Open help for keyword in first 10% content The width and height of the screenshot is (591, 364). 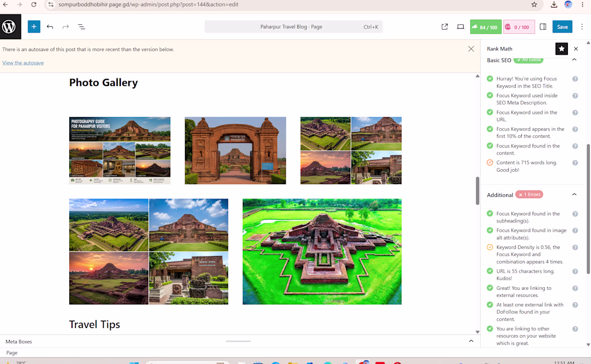(x=575, y=129)
